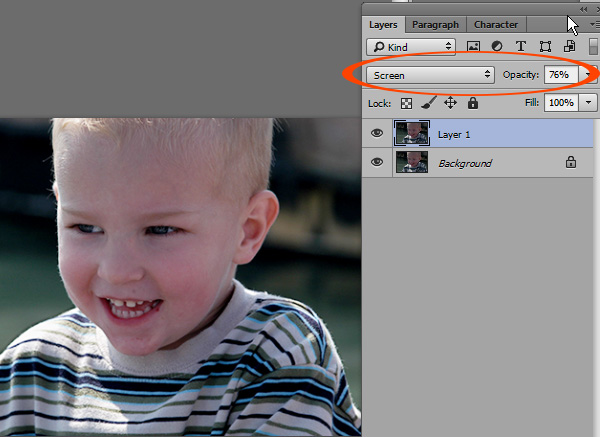Filter layers by adjustment layers icon
600x437 pixels.
point(497,47)
